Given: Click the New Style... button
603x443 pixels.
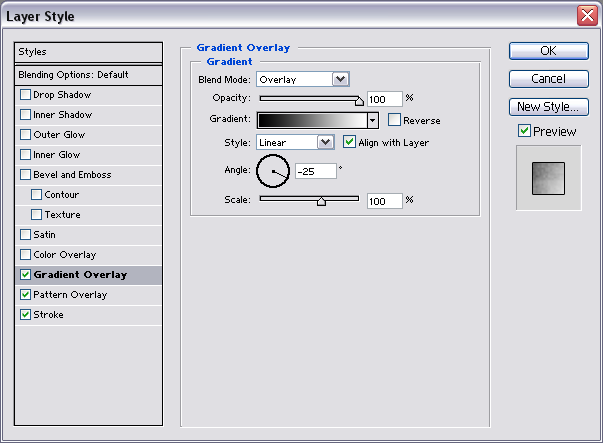Looking at the screenshot, I should coord(549,107).
